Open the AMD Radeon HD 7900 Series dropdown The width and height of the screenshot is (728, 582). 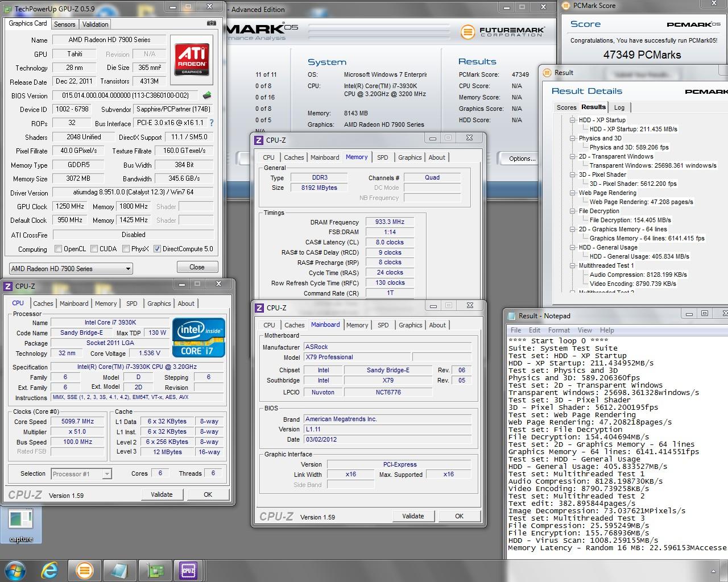point(71,268)
